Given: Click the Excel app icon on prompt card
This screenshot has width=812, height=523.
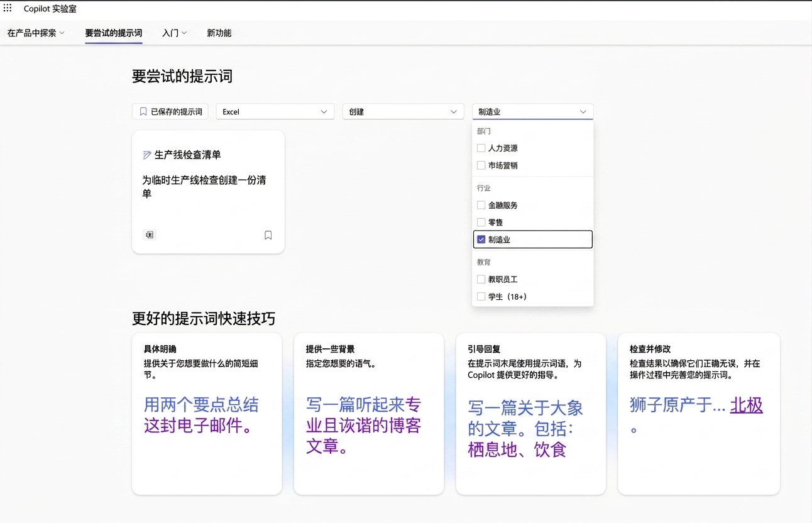Looking at the screenshot, I should click(x=150, y=234).
